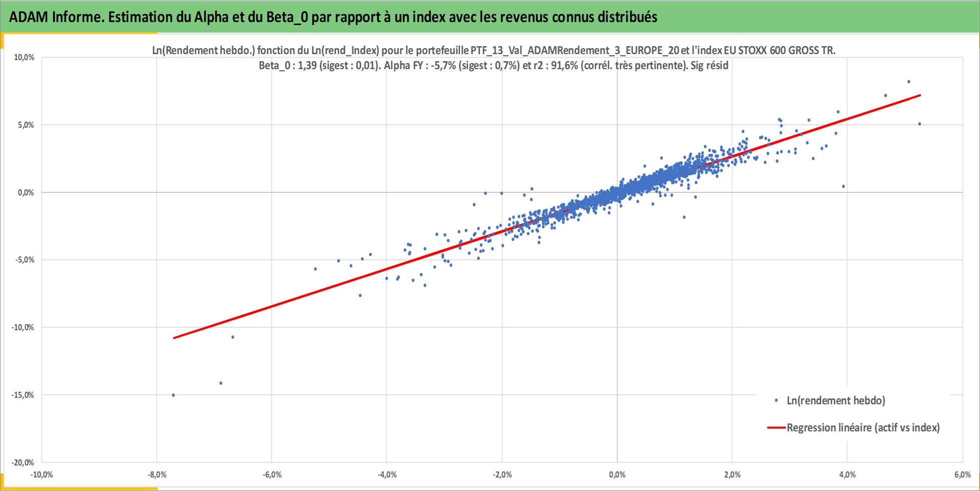Viewport: 980px width, 491px height.
Task: Select the -5,0% vertical axis label
Action: point(25,260)
